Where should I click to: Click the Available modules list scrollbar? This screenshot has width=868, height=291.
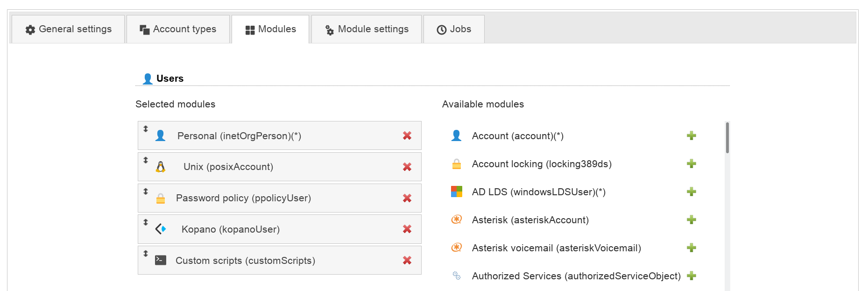pos(727,138)
